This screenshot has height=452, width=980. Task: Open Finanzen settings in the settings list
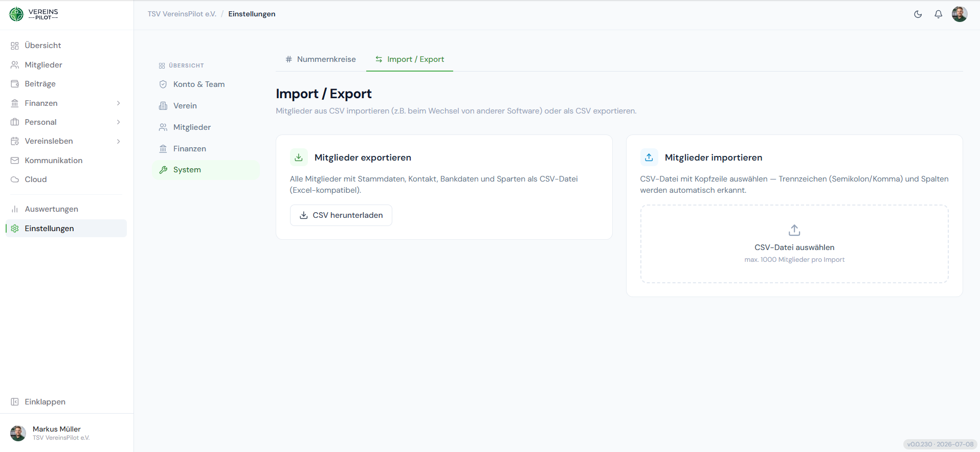point(206,149)
